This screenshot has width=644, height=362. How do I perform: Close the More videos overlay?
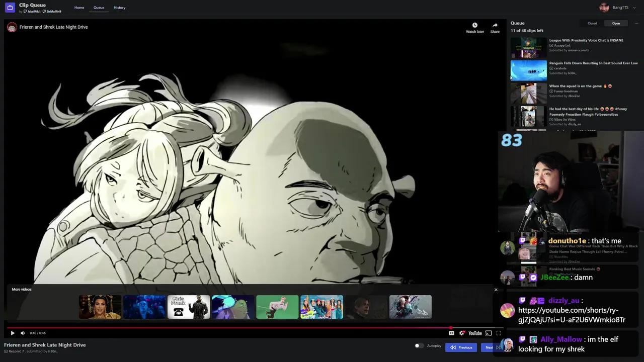[496, 290]
